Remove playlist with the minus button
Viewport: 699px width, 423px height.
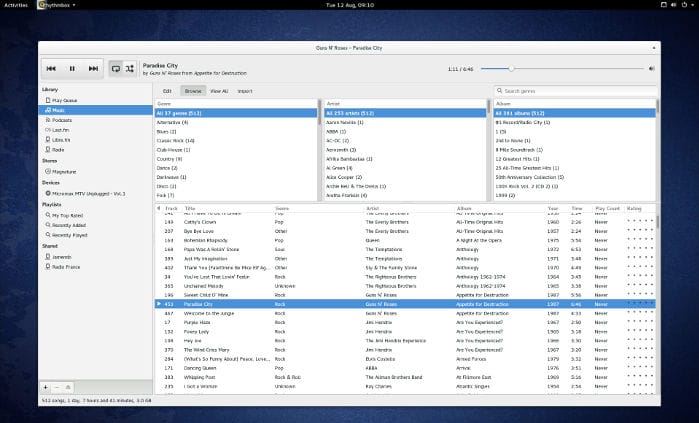click(x=57, y=387)
